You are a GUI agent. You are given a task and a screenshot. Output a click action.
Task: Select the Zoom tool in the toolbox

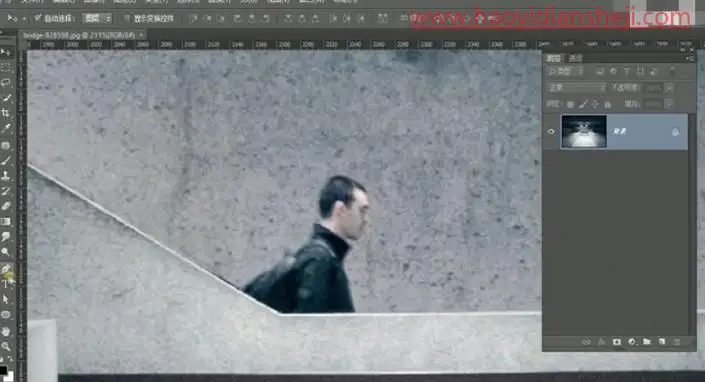(x=6, y=346)
